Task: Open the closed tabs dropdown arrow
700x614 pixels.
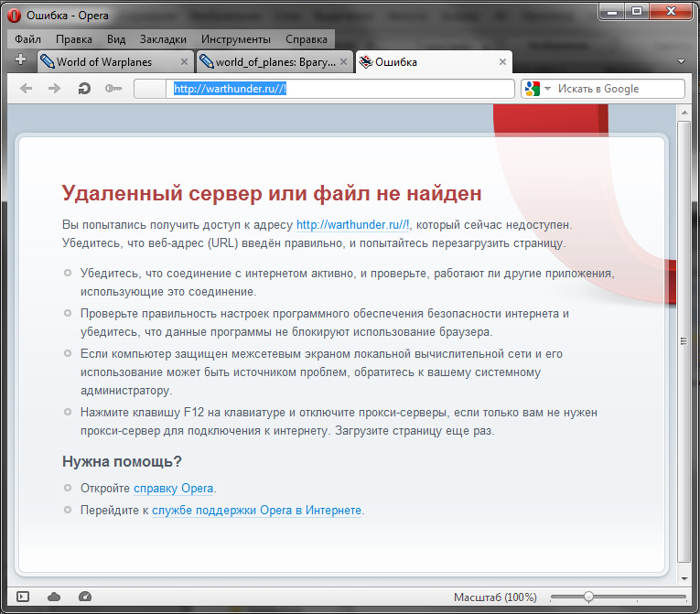Action: tap(681, 61)
